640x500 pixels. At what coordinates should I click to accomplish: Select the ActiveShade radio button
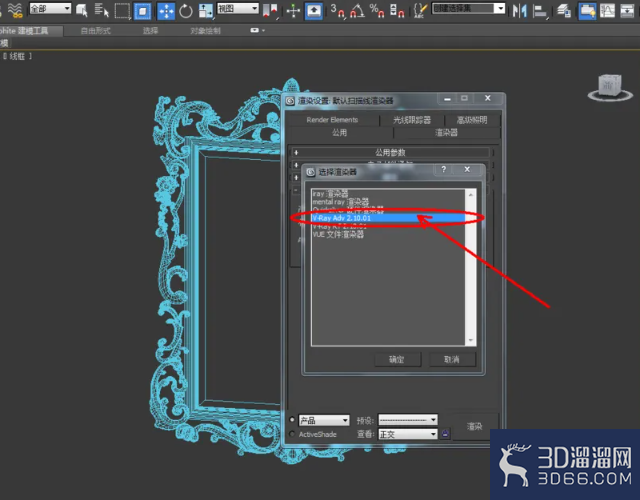(x=292, y=434)
